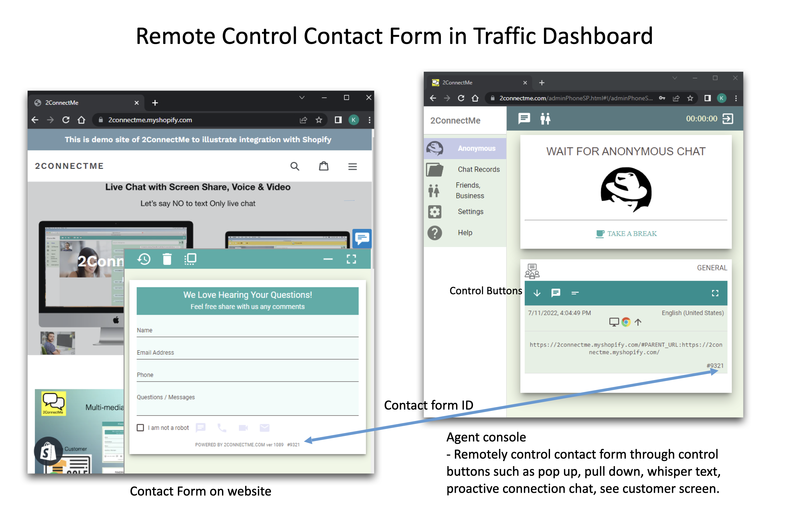Open Chat Records in the agent sidebar
This screenshot has height=508, width=812.
click(x=465, y=169)
